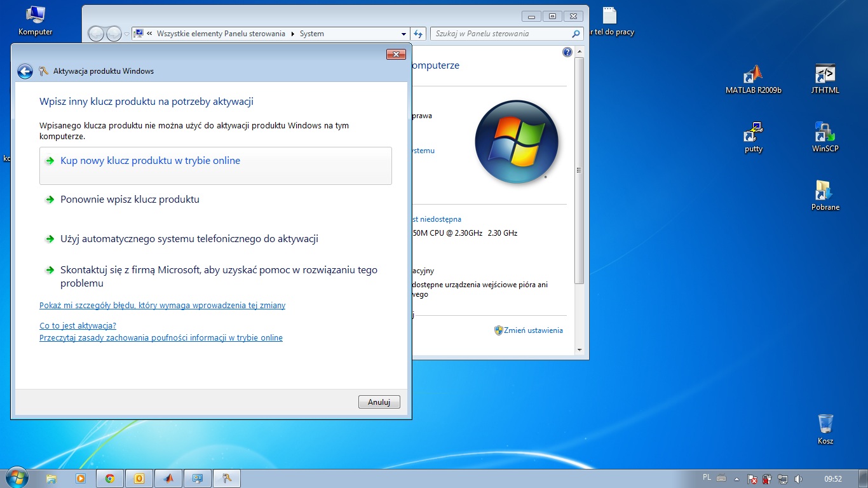Open the Action Center flag in the tray
This screenshot has width=868, height=488.
[x=752, y=478]
